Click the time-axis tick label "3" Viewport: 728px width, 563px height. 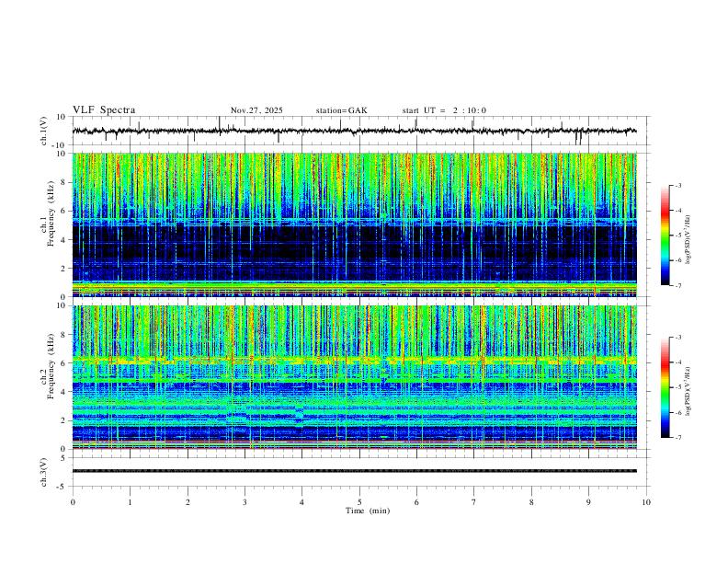coord(245,502)
